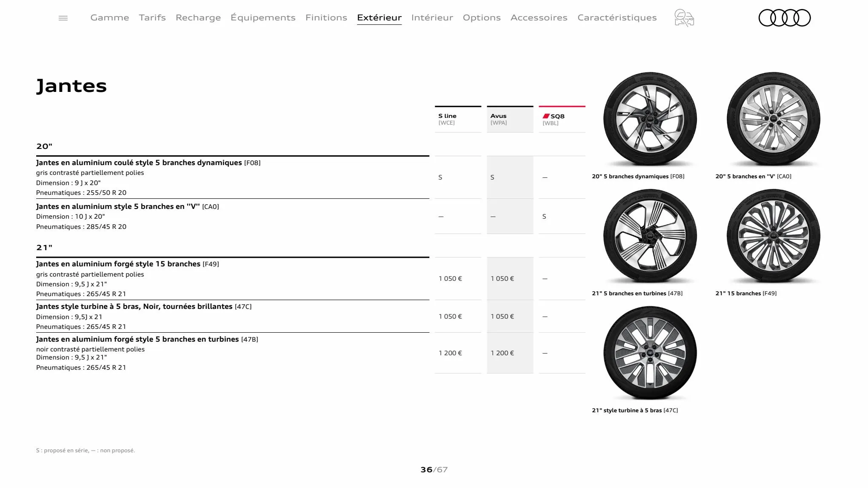Open the hamburger menu icon
This screenshot has width=868, height=488.
pyautogui.click(x=63, y=18)
